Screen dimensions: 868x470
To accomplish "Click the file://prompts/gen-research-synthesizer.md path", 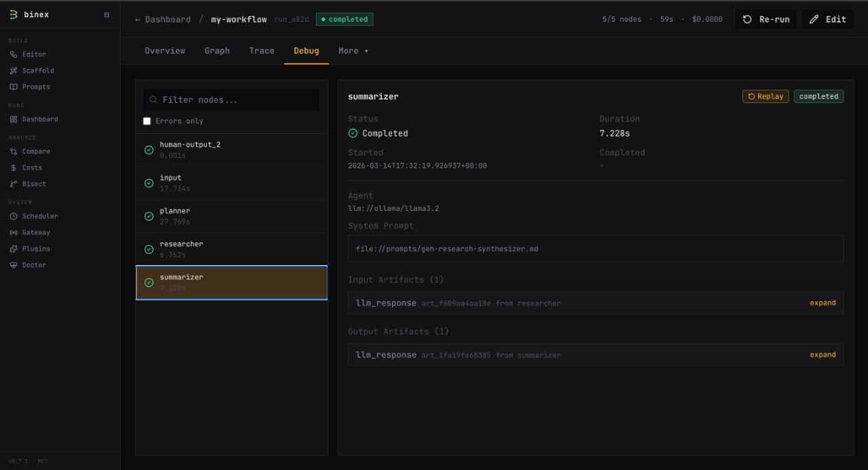I will point(447,249).
